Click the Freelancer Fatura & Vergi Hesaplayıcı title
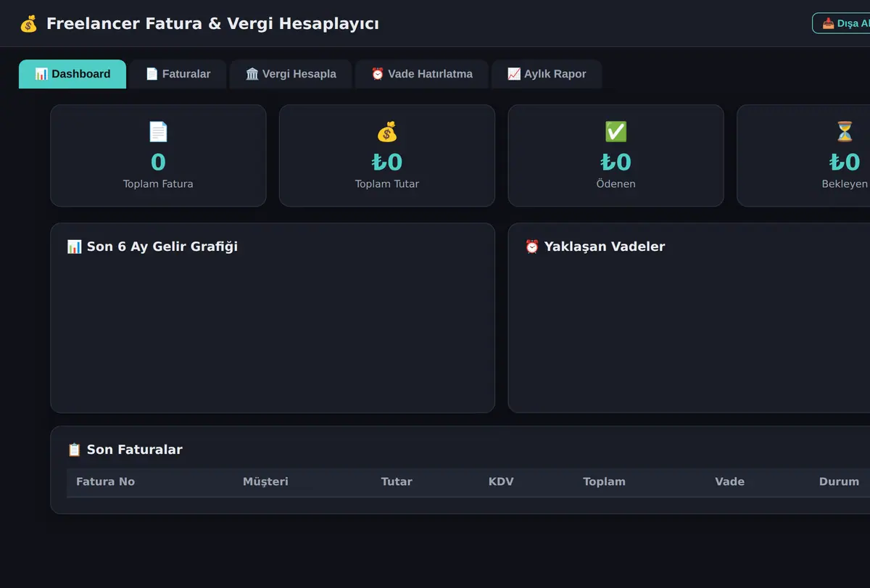The width and height of the screenshot is (870, 588). (x=212, y=24)
